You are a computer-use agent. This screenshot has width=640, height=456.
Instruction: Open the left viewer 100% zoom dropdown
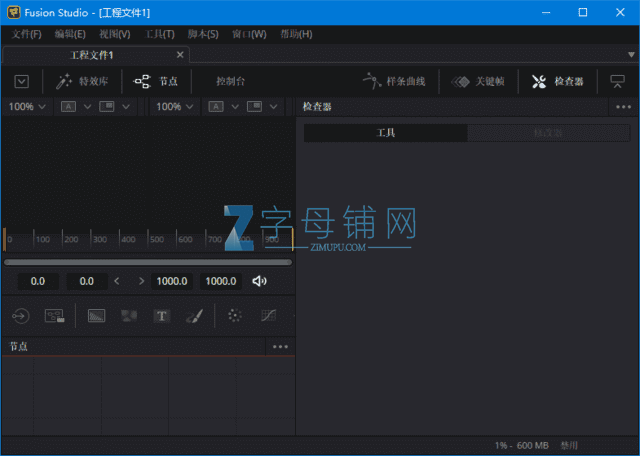click(x=27, y=106)
